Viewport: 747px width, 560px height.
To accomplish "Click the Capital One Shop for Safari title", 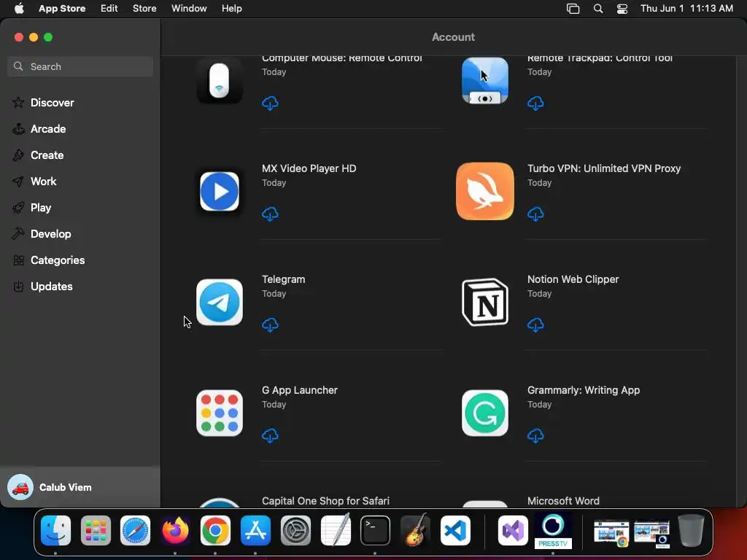I will pos(325,500).
